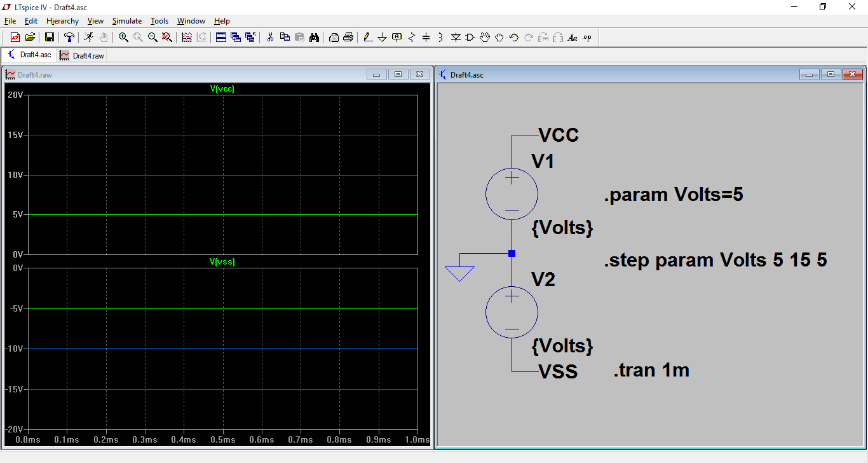Select the Cut scissors tool
The height and width of the screenshot is (463, 868).
point(270,38)
